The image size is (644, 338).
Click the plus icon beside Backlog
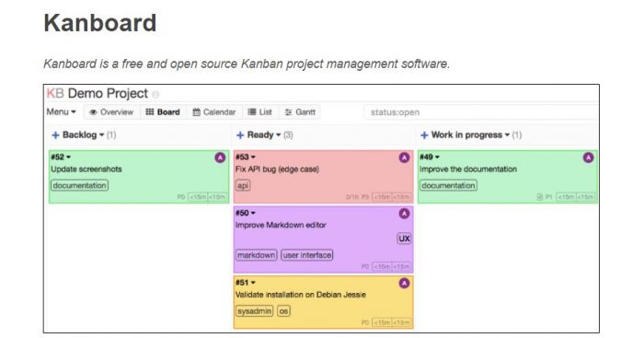(55, 134)
